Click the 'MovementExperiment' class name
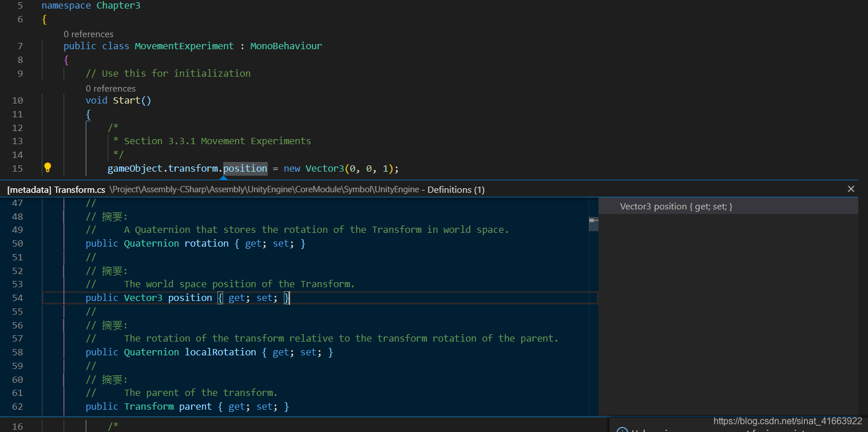 coord(184,46)
